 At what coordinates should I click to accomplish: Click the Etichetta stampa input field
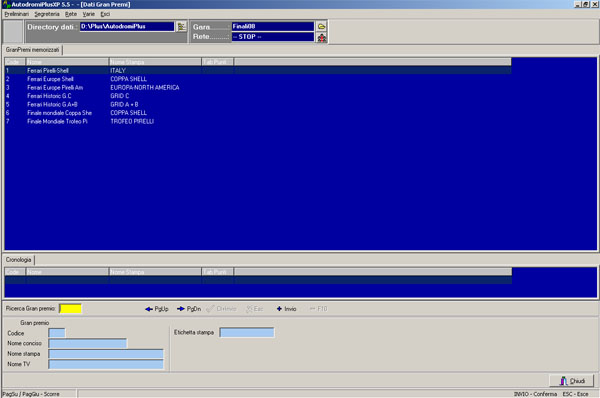(247, 332)
